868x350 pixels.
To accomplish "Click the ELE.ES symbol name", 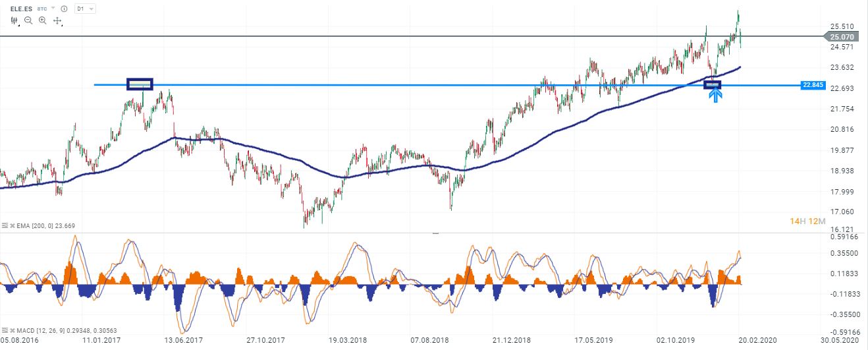I will click(x=21, y=9).
